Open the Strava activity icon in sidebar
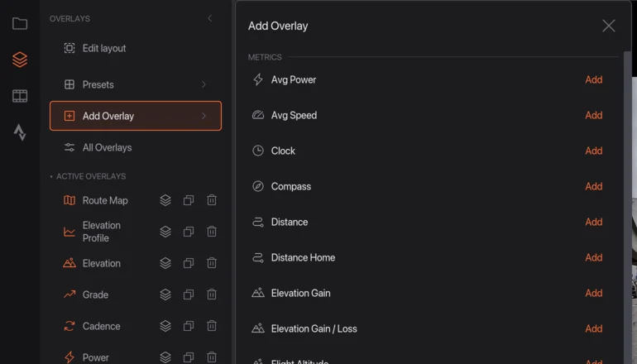Viewport: 637px width, 364px height. tap(20, 132)
